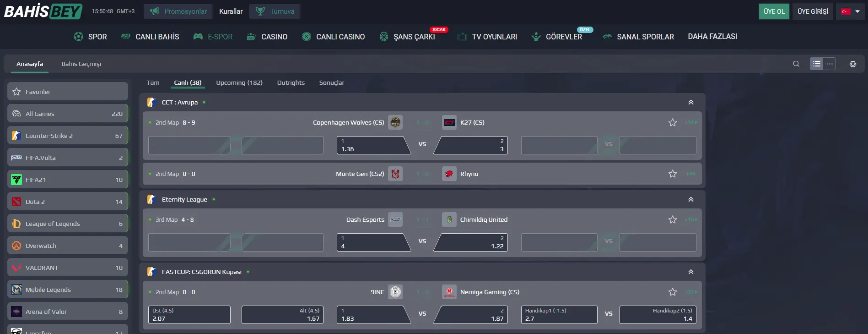
Task: Open the Outrights tab
Action: [x=291, y=82]
